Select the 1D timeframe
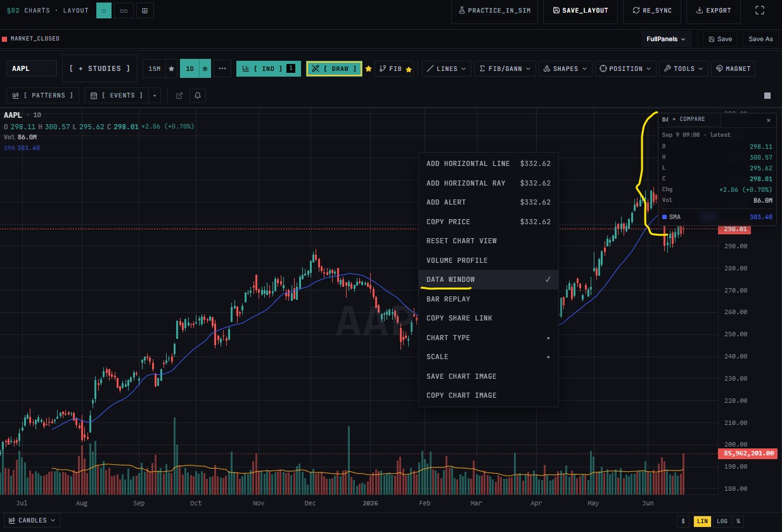This screenshot has width=782, height=532. coord(189,68)
